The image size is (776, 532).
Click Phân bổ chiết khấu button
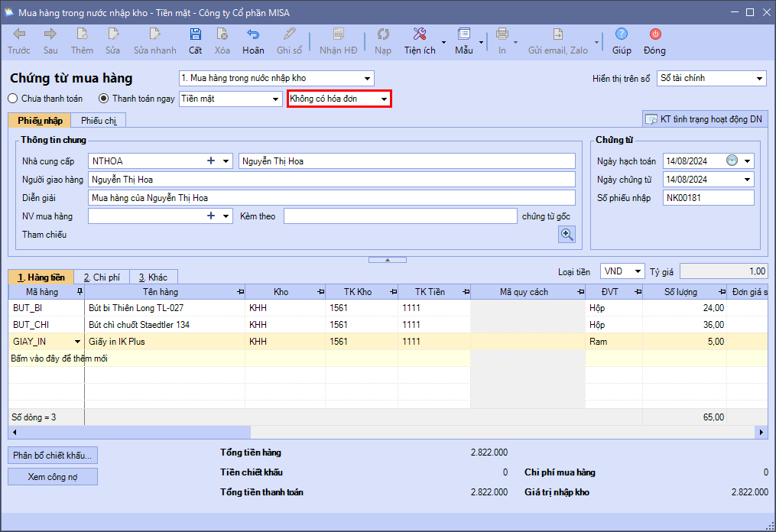(53, 456)
